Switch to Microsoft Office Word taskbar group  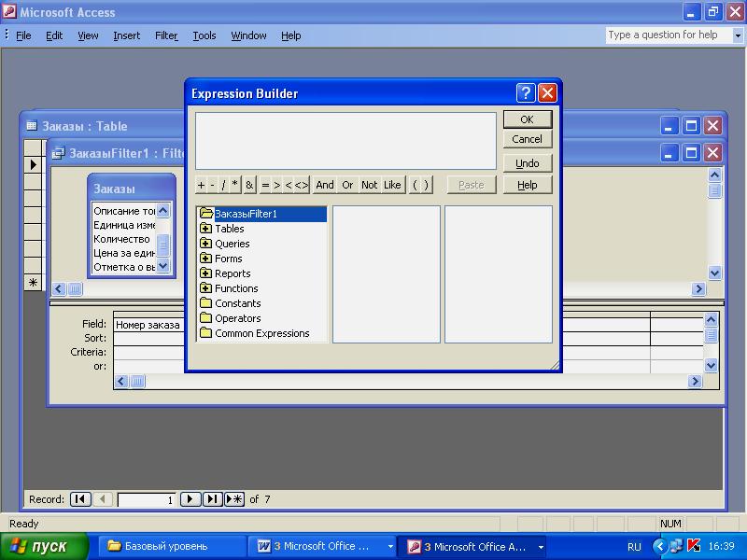pyautogui.click(x=324, y=546)
